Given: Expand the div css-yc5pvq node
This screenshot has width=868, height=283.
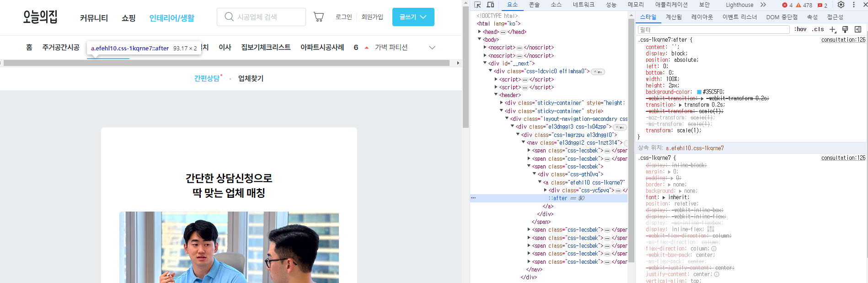Looking at the screenshot, I should coord(546,190).
